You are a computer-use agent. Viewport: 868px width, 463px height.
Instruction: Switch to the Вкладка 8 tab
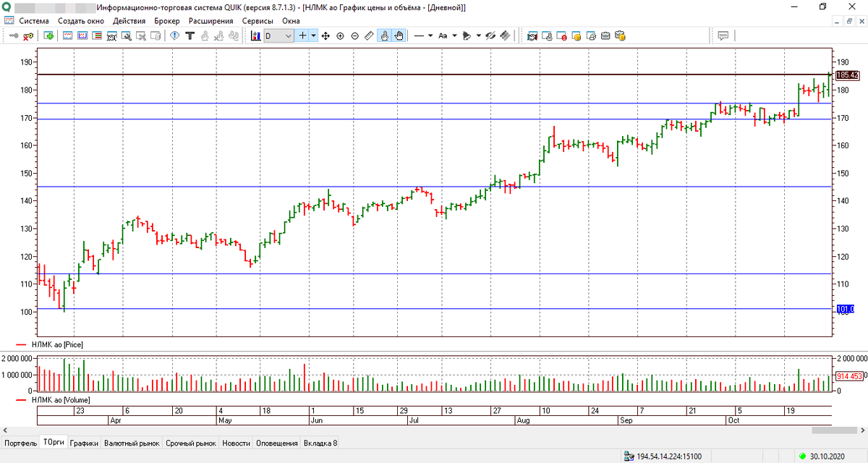[x=320, y=443]
